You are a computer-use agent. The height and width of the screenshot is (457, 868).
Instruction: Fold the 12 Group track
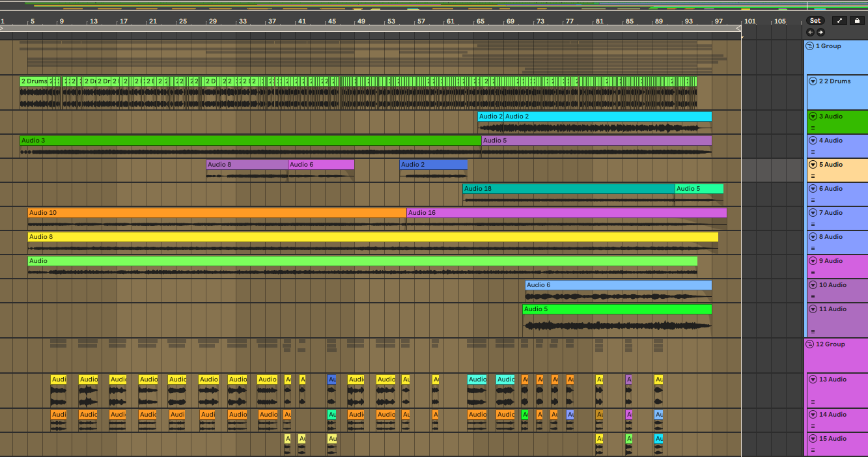(810, 344)
